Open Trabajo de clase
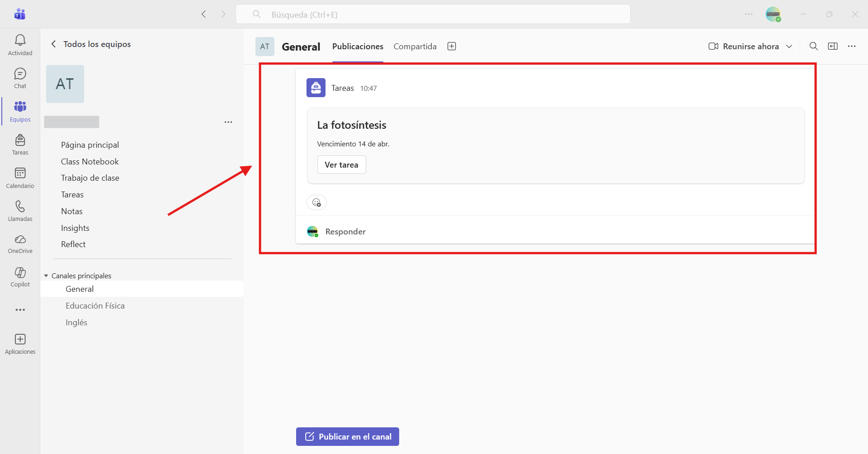This screenshot has width=868, height=454. (x=90, y=178)
